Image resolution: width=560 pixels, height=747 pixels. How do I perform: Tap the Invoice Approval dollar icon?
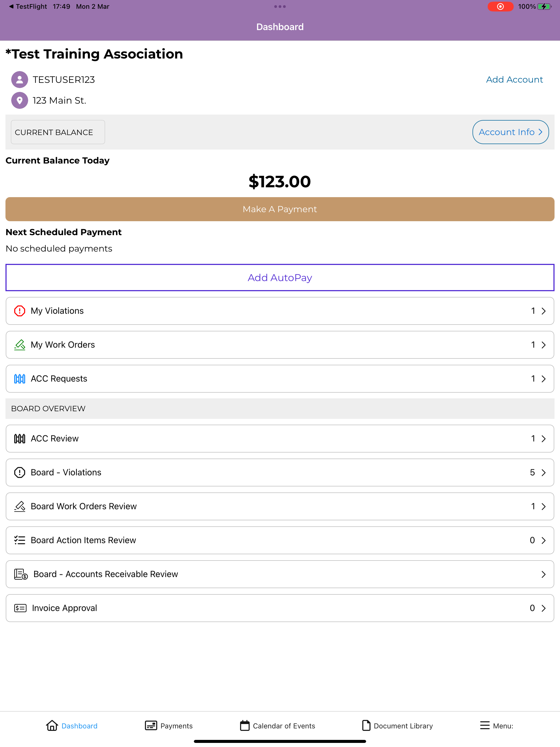click(20, 608)
